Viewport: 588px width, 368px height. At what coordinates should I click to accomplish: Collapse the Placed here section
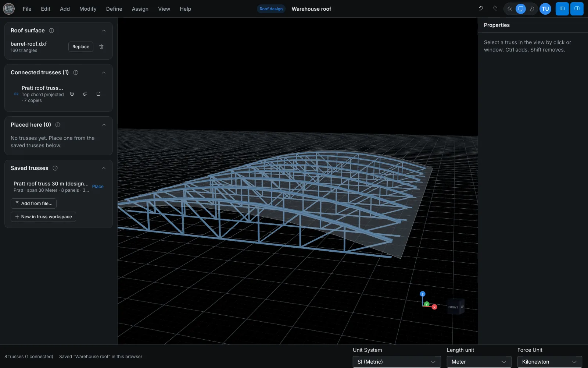tap(104, 125)
